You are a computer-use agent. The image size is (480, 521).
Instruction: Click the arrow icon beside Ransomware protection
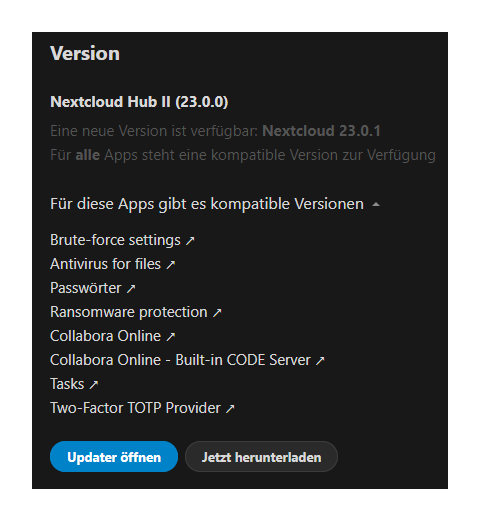[x=217, y=313]
